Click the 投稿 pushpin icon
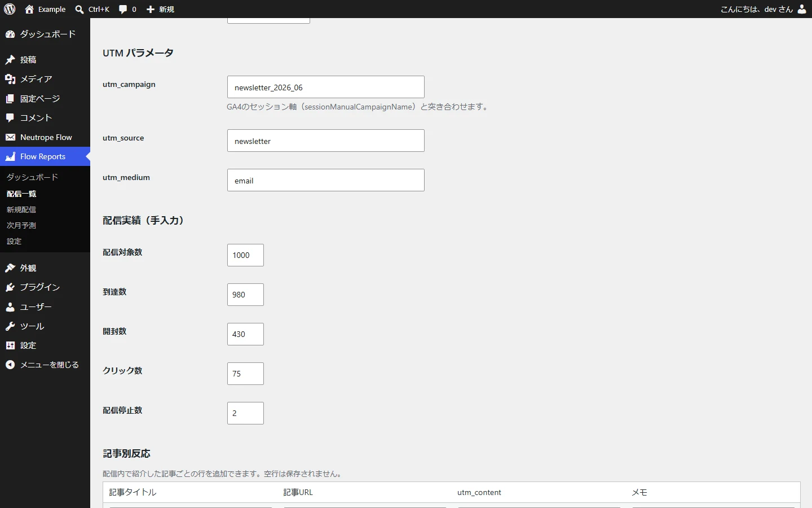 10,60
